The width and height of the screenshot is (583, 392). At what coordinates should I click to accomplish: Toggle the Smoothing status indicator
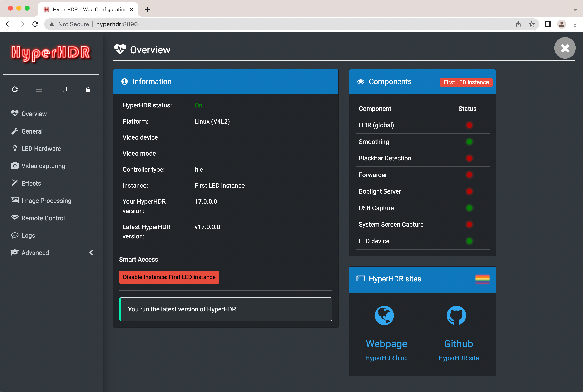click(x=469, y=142)
